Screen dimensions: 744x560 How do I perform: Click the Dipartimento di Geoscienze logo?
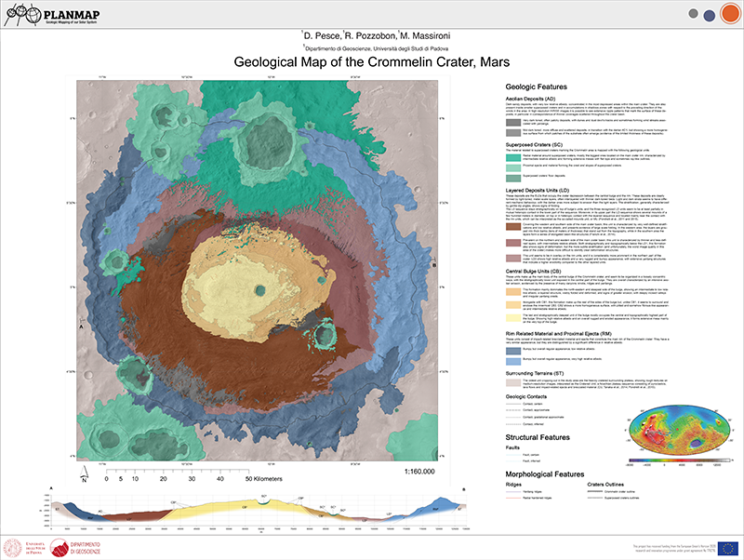pyautogui.click(x=75, y=548)
